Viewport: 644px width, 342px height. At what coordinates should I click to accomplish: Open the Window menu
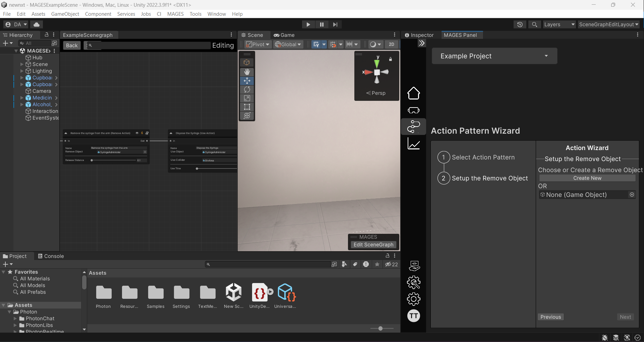coord(217,14)
